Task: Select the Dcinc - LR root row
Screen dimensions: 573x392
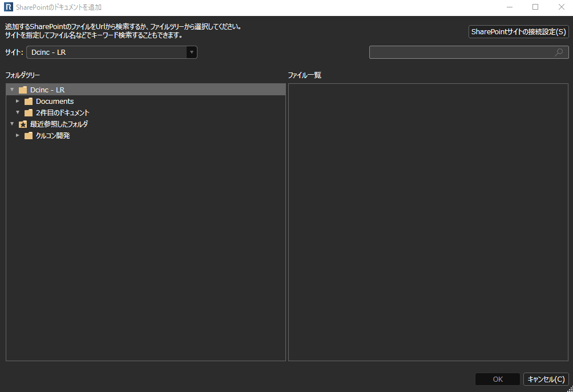Action: click(146, 90)
